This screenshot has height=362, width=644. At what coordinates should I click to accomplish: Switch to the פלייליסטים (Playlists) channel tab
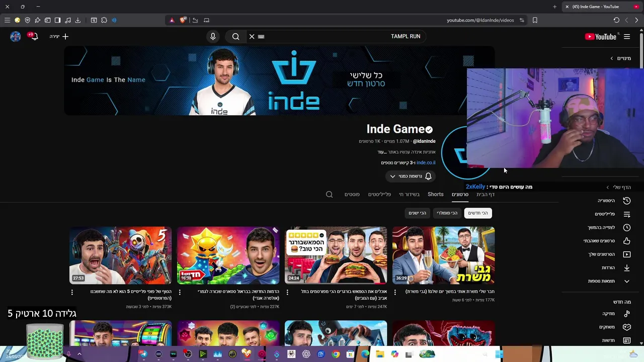379,194
